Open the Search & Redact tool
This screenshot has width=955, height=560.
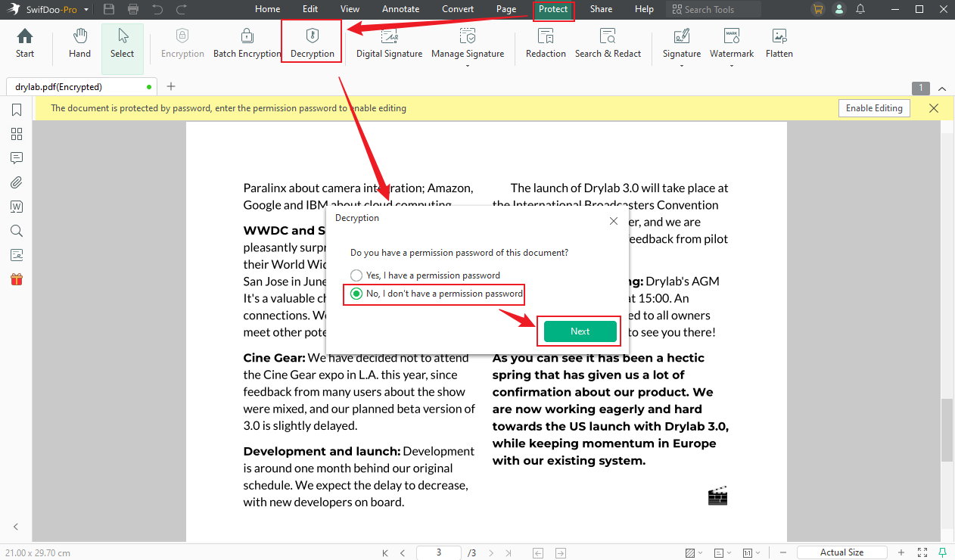[x=608, y=42]
